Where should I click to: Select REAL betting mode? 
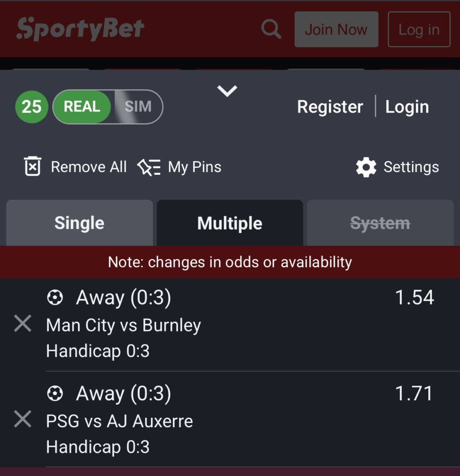click(82, 106)
